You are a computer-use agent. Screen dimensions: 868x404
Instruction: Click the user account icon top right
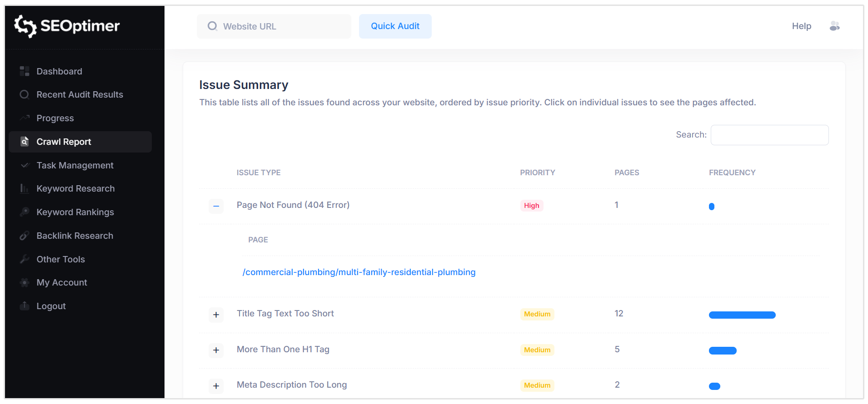pos(834,26)
